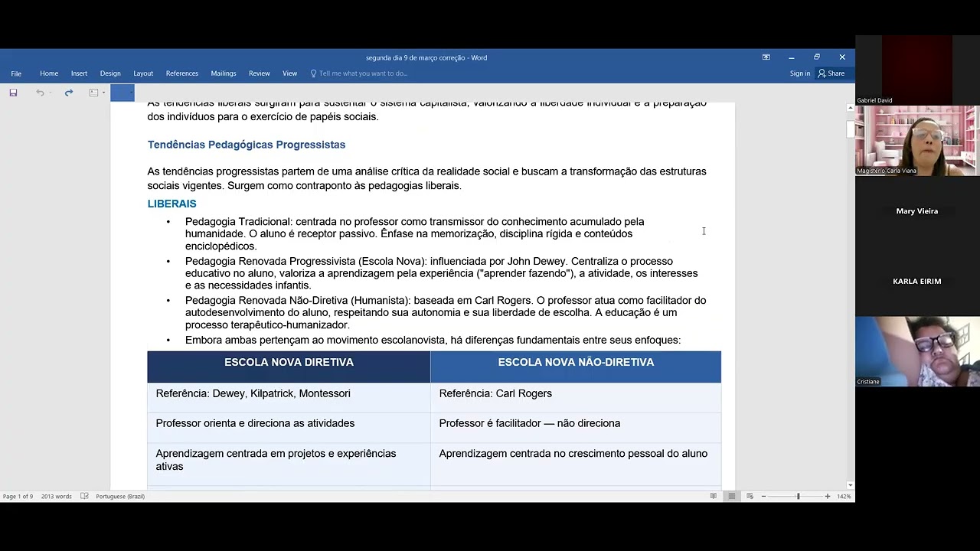Viewport: 980px width, 551px height.
Task: Click the 142% zoom level
Action: click(x=844, y=497)
